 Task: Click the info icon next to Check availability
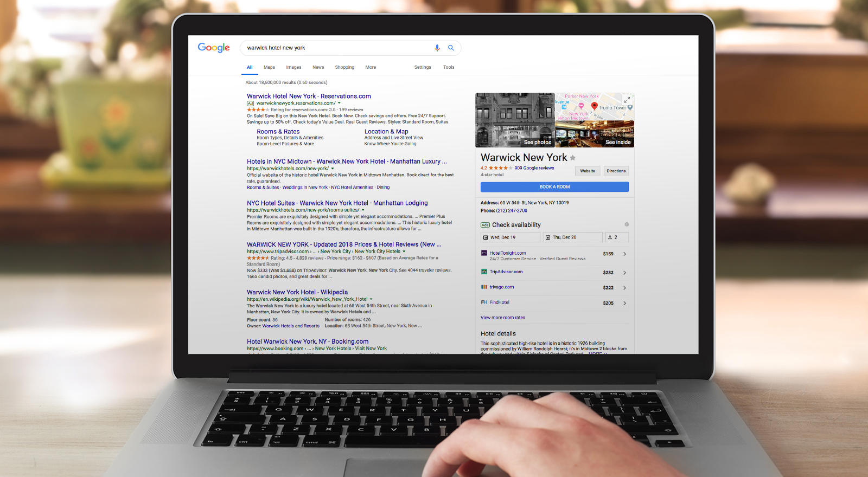click(x=627, y=224)
